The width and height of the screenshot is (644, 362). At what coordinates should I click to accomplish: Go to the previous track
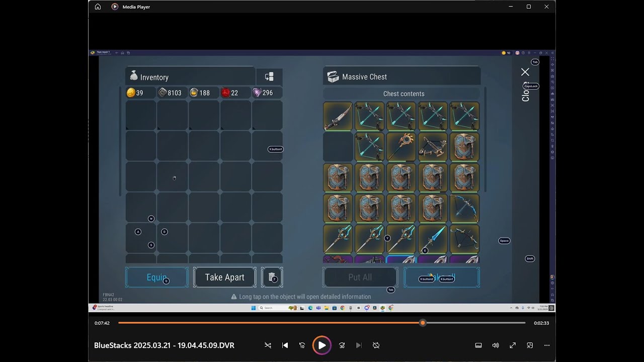285,345
